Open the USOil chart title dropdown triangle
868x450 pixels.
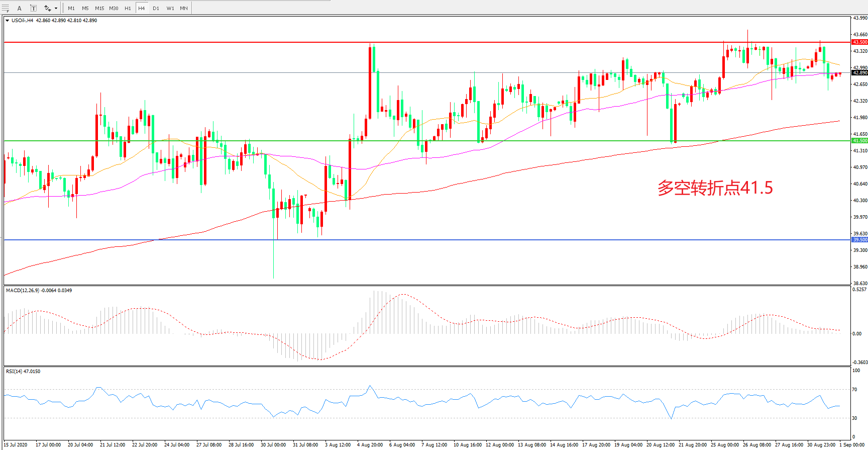click(7, 21)
